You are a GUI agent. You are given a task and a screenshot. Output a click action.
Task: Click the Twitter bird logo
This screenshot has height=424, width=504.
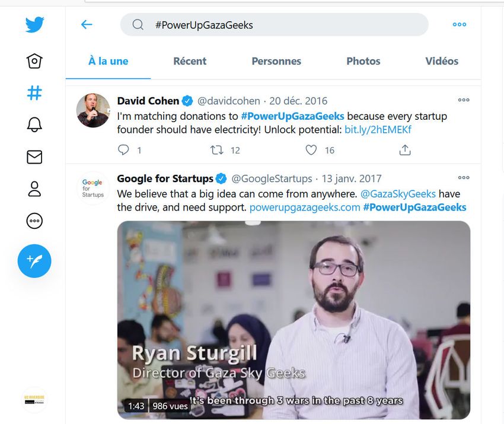34,25
